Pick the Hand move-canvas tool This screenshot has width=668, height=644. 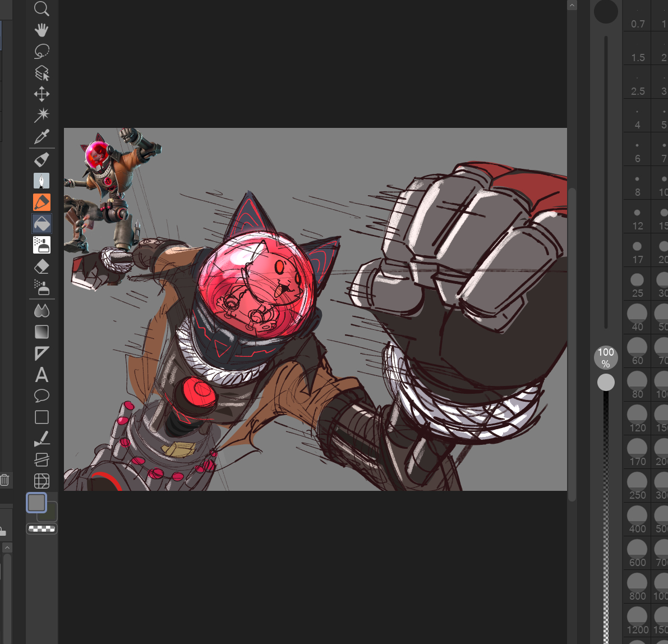(x=42, y=30)
